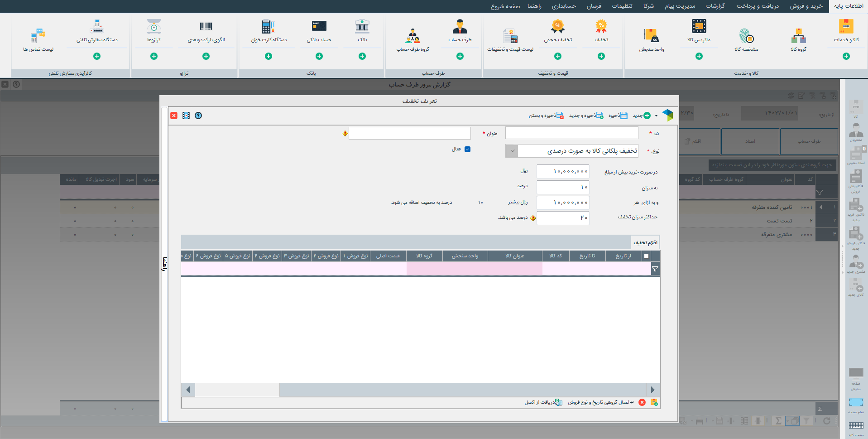Click the حداکثر میزان تخفیف field
The image size is (868, 439).
point(563,217)
